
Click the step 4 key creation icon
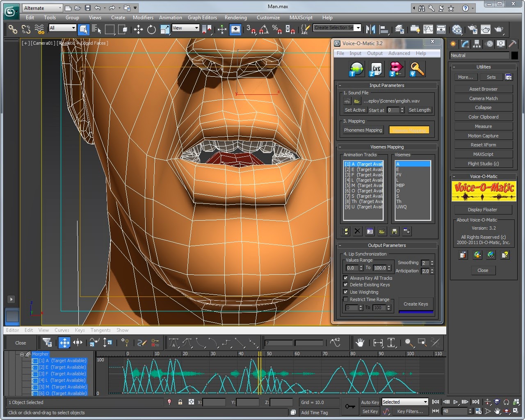(x=417, y=68)
